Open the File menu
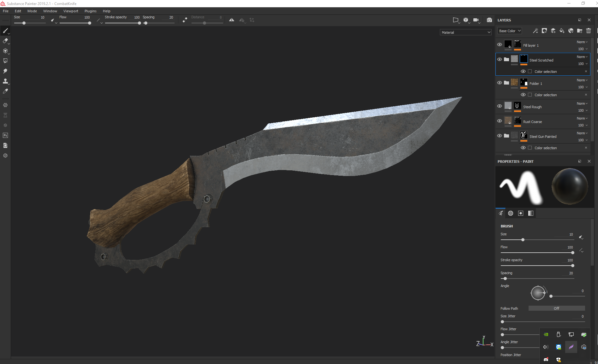 click(6, 11)
